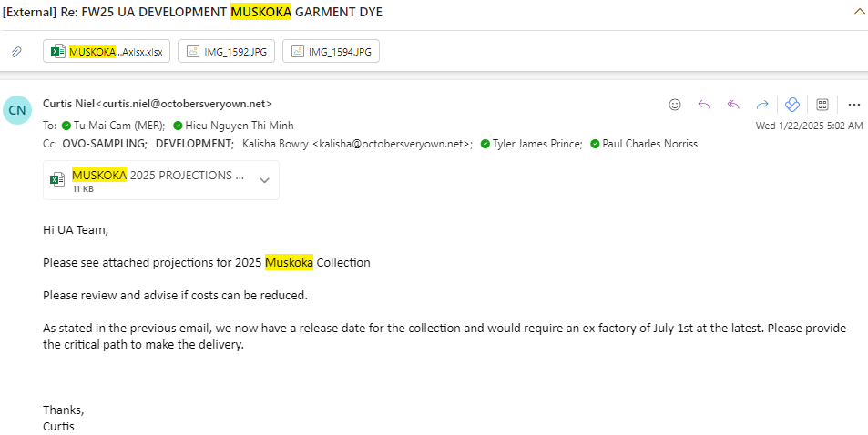Click the paperclip attachments icon
868x435 pixels.
coord(16,52)
